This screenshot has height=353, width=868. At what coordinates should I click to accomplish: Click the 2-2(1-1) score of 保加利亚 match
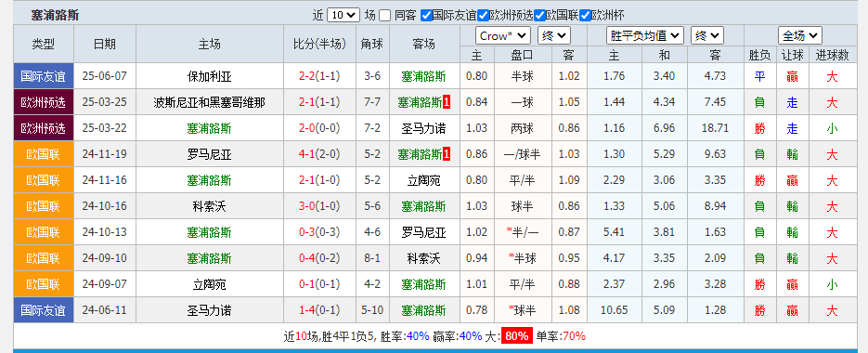(x=318, y=76)
